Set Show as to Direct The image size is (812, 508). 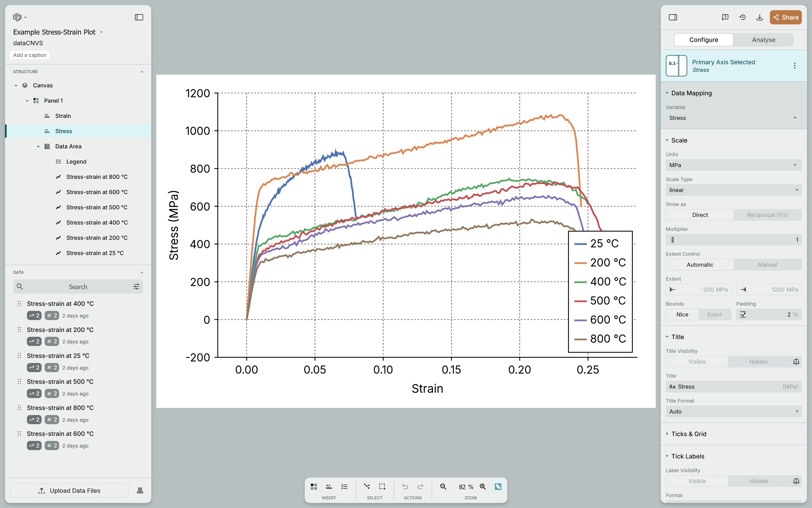click(x=700, y=215)
